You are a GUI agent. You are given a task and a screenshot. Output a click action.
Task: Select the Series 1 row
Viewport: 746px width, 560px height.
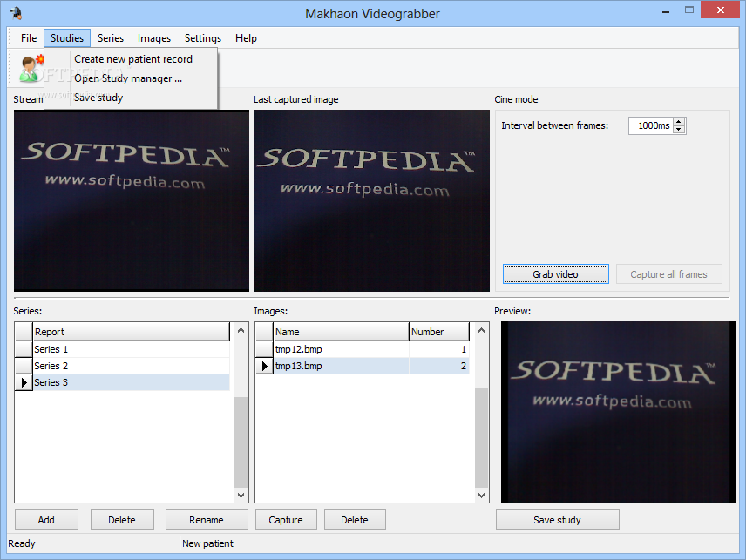(x=132, y=349)
